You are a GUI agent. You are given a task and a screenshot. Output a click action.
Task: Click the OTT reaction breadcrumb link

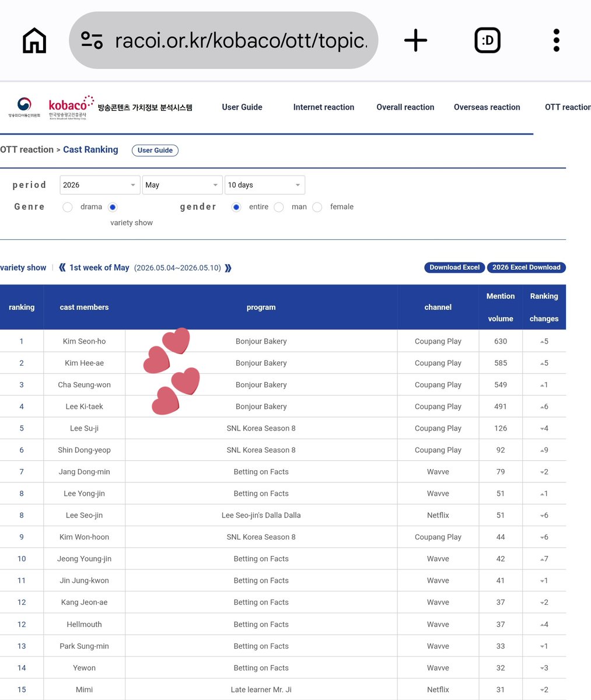[27, 150]
